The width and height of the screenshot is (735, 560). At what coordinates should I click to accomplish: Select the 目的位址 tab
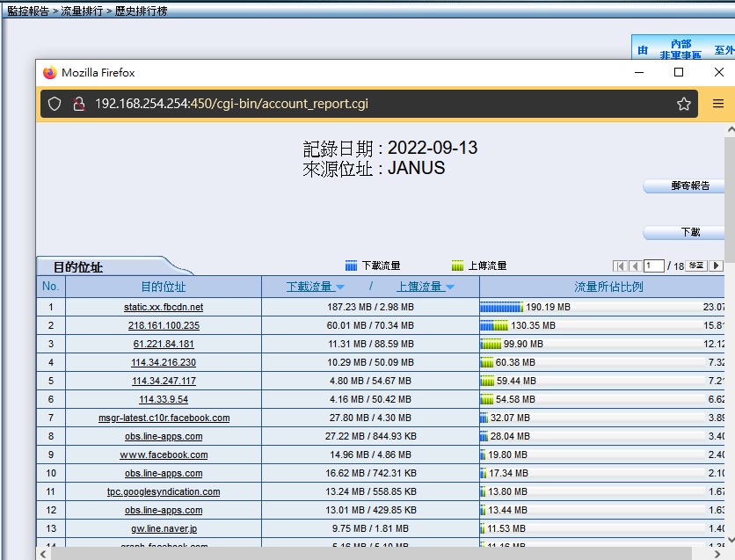point(79,266)
